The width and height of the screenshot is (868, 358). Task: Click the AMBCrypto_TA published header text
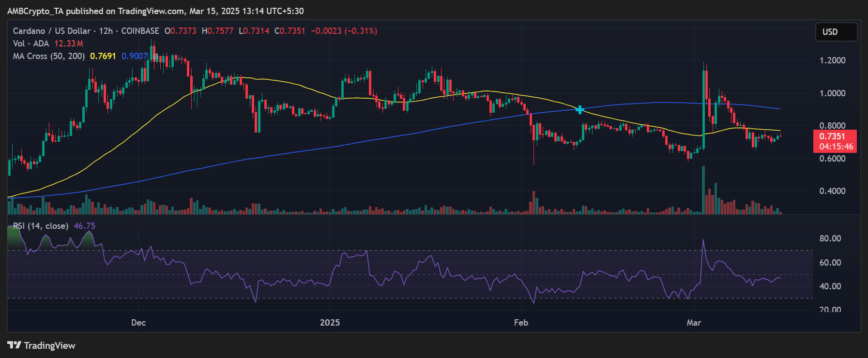155,11
